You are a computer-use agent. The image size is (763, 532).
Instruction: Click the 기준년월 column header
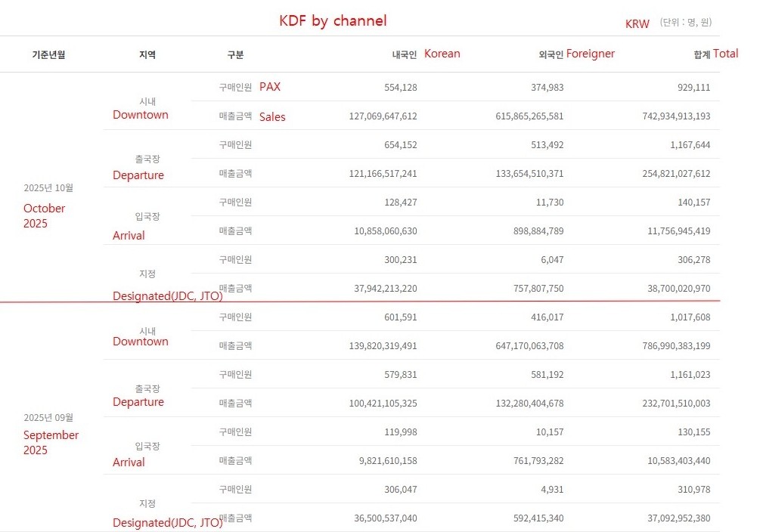[48, 55]
